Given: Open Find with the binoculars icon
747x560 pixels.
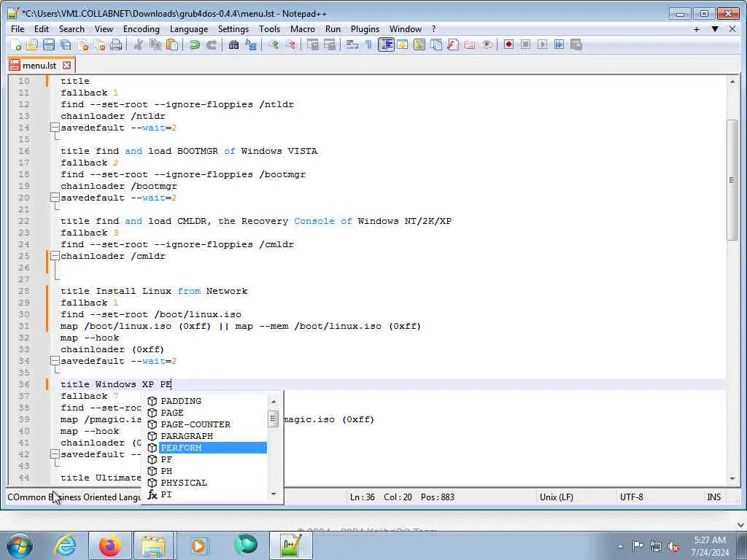Looking at the screenshot, I should point(233,44).
